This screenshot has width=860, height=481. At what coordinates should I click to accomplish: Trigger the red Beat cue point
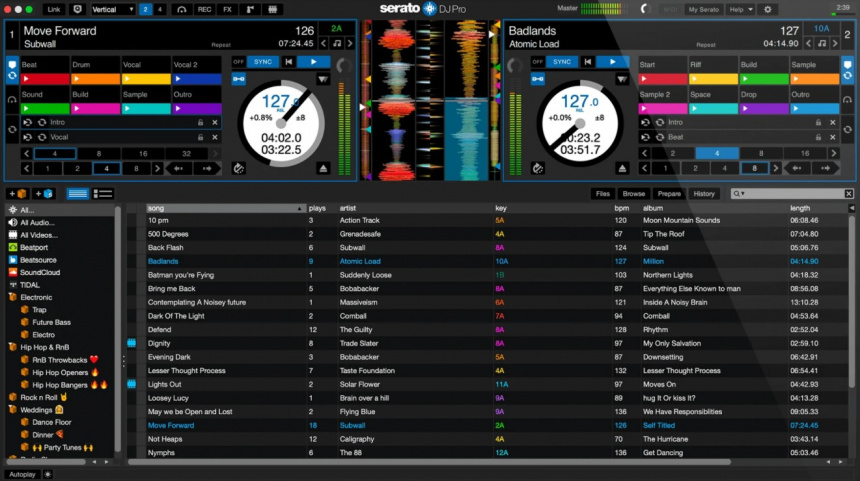point(45,79)
